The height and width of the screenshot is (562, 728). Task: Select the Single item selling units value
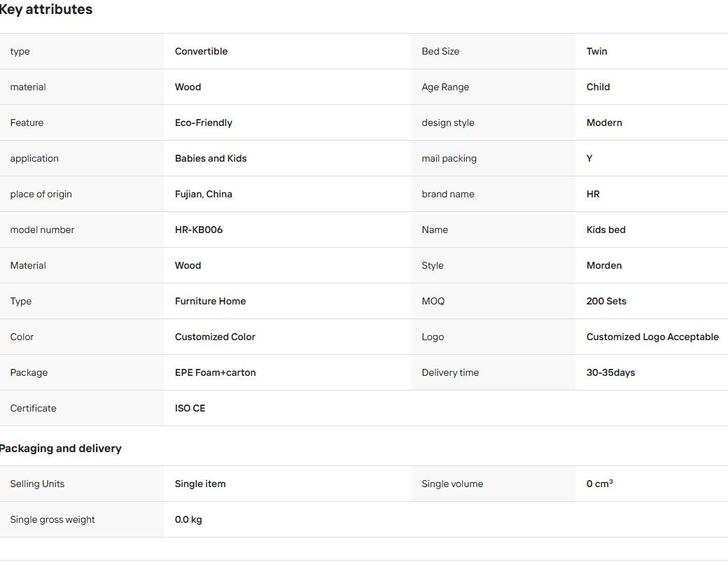[200, 484]
